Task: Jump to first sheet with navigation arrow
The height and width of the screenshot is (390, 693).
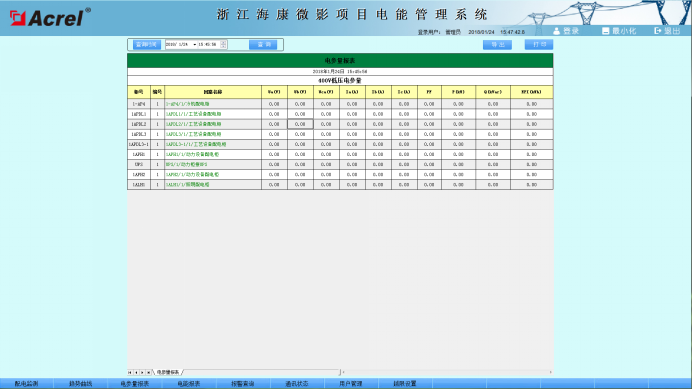Action: coord(130,373)
